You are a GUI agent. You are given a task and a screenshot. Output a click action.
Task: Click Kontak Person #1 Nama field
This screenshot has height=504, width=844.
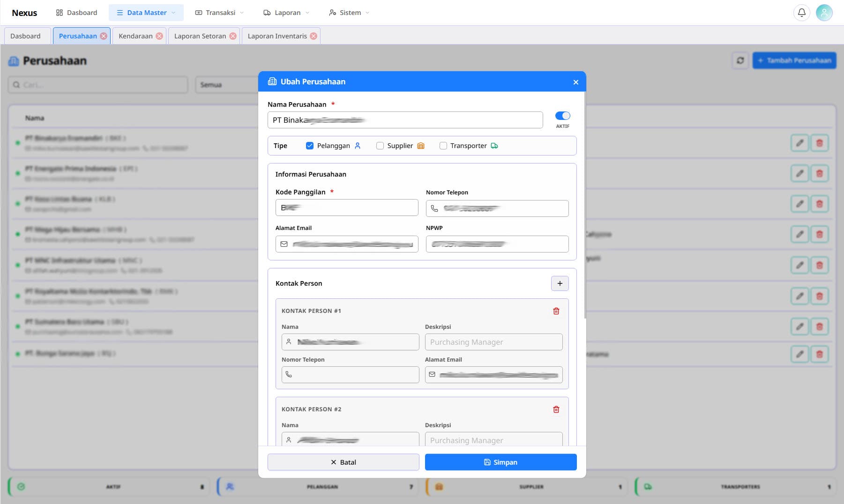(x=350, y=342)
